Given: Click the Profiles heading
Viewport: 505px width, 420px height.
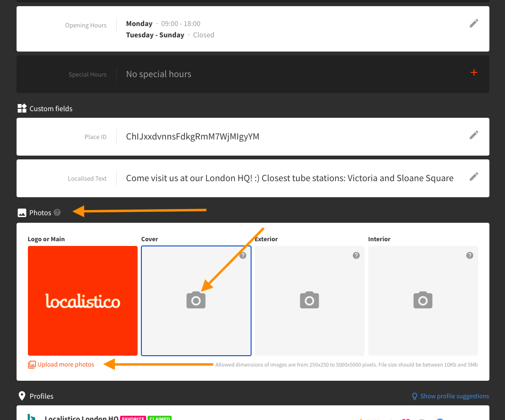Looking at the screenshot, I should coord(42,396).
